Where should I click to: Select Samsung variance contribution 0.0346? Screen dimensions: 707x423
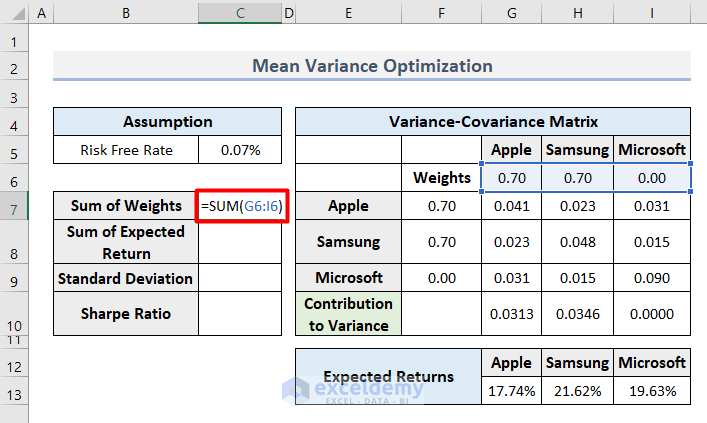(576, 313)
